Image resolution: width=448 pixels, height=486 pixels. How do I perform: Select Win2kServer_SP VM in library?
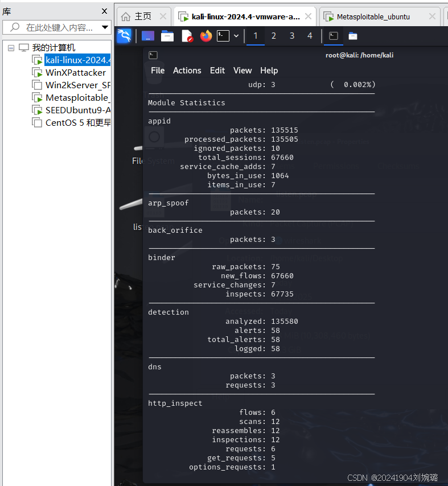click(78, 85)
